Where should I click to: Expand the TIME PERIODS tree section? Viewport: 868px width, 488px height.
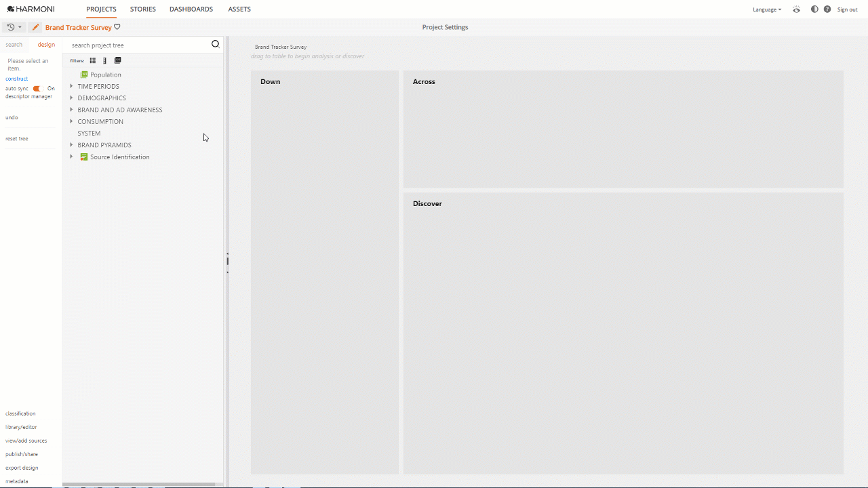pos(71,86)
